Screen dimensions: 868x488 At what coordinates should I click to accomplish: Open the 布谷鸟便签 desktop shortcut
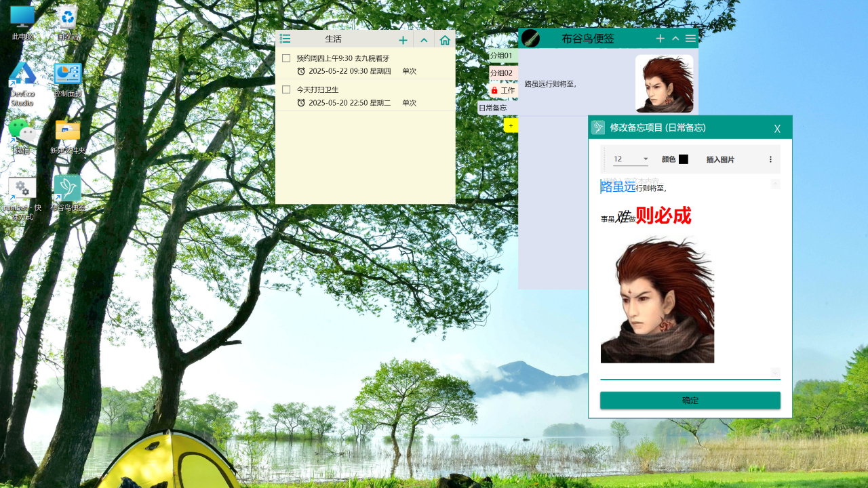(67, 189)
